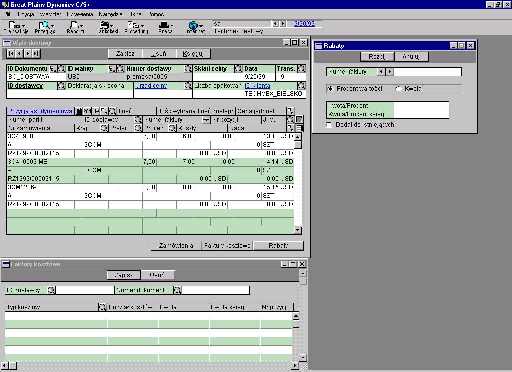
Task: Open lookup beside ID Dokumentu field
Action: pyautogui.click(x=61, y=69)
